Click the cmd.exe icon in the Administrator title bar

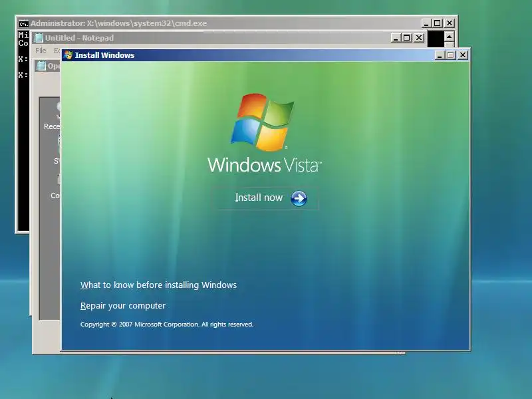tap(23, 23)
